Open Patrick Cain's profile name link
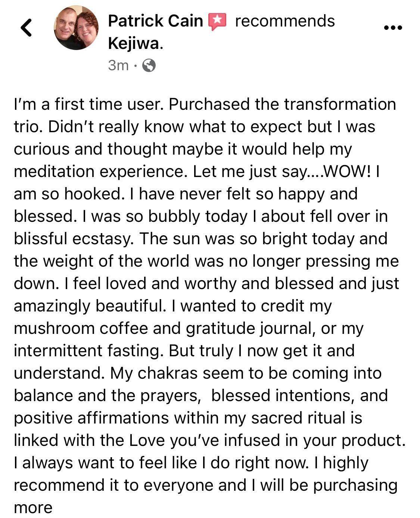 click(155, 21)
